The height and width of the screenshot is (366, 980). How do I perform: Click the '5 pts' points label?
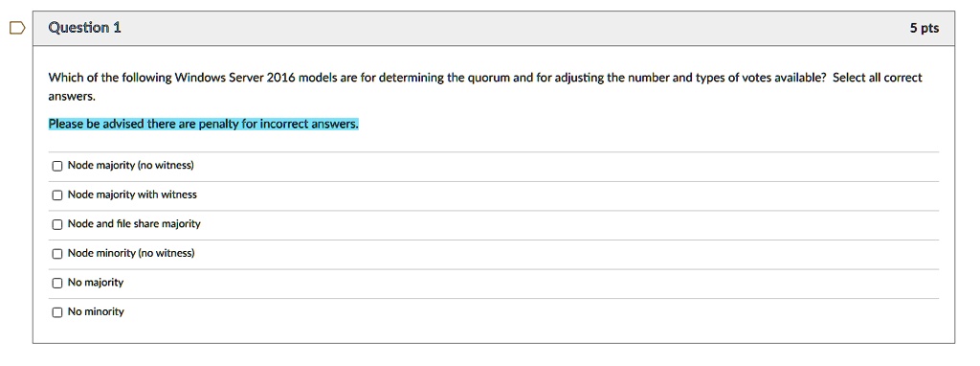[x=924, y=28]
